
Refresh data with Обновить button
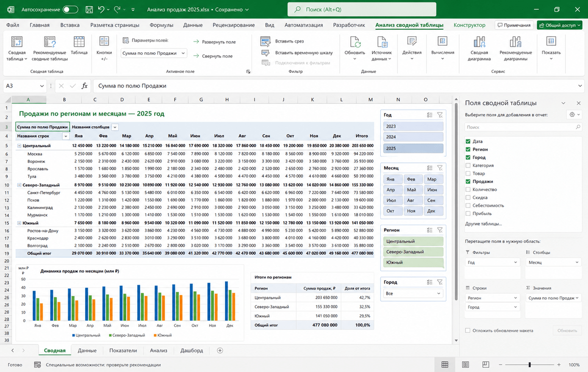click(x=355, y=49)
